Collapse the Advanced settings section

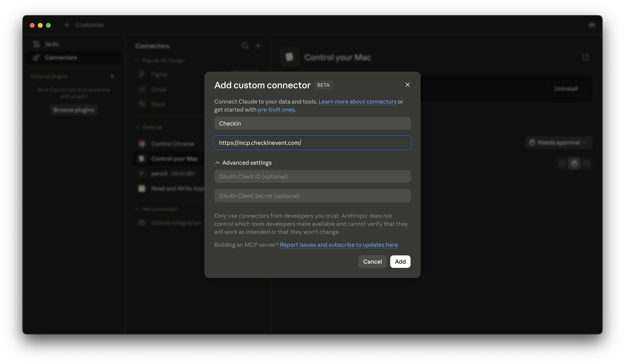[243, 163]
